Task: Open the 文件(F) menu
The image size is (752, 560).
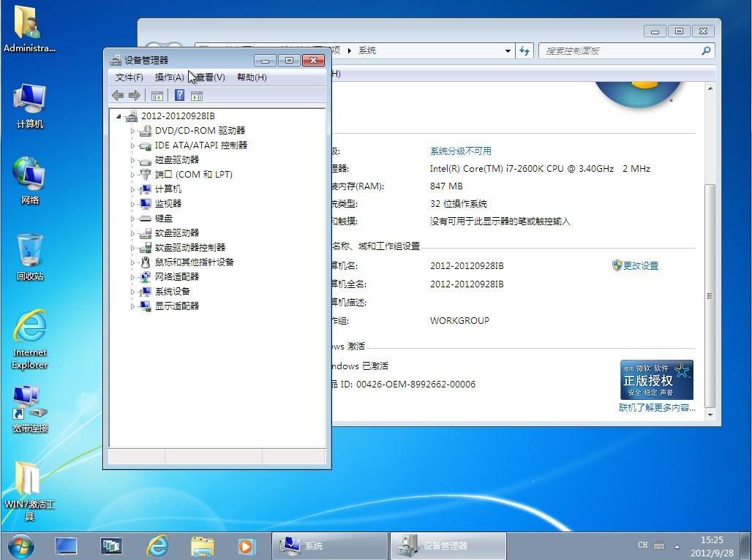Action: (x=129, y=77)
